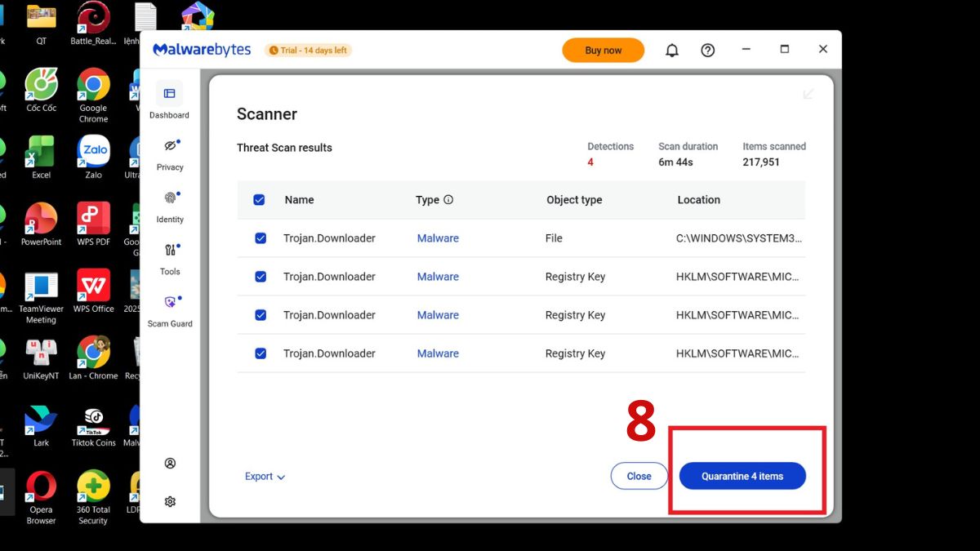
Task: Click the Buy now button
Action: point(604,51)
